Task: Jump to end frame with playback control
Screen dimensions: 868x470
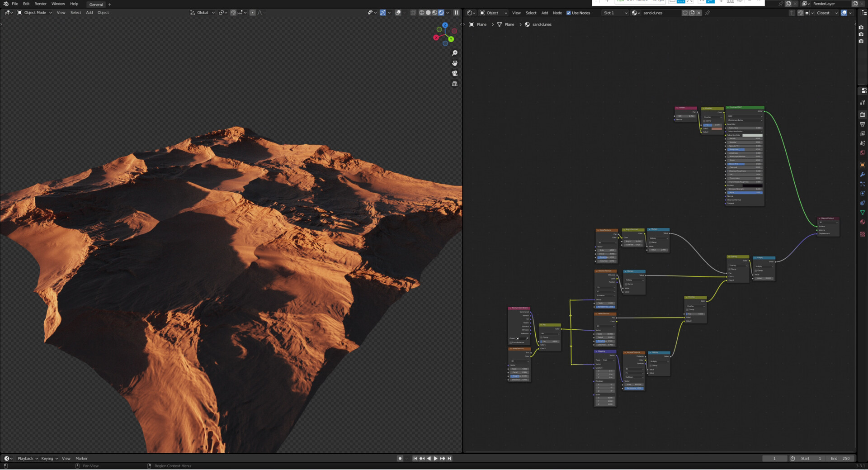Action: pyautogui.click(x=449, y=458)
